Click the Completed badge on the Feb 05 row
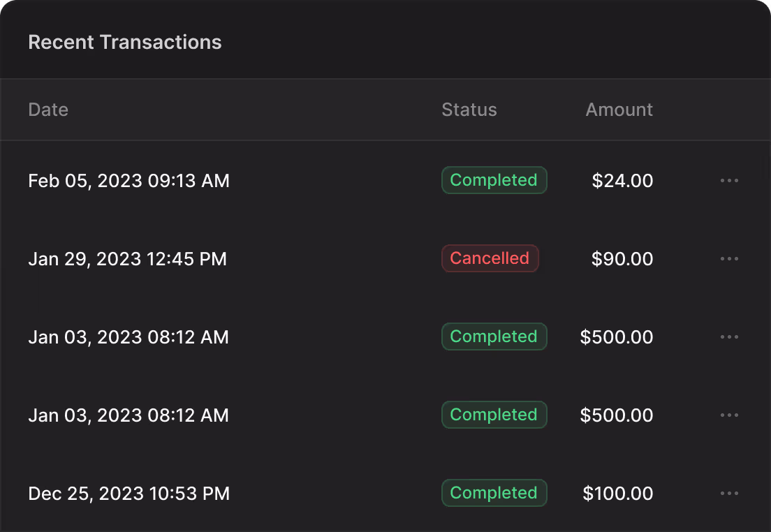This screenshot has height=532, width=771. pyautogui.click(x=494, y=180)
